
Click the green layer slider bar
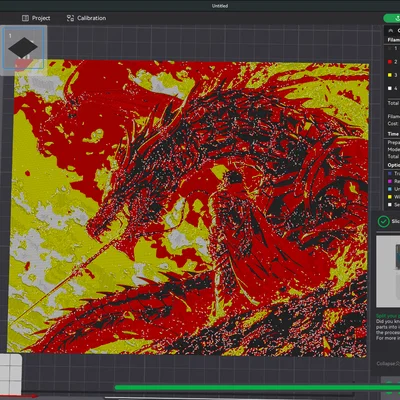pos(257,388)
